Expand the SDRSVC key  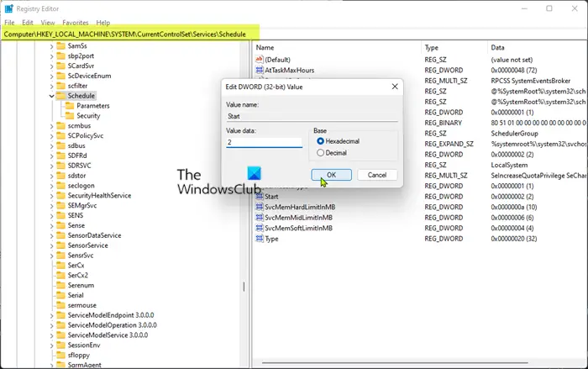coord(52,166)
